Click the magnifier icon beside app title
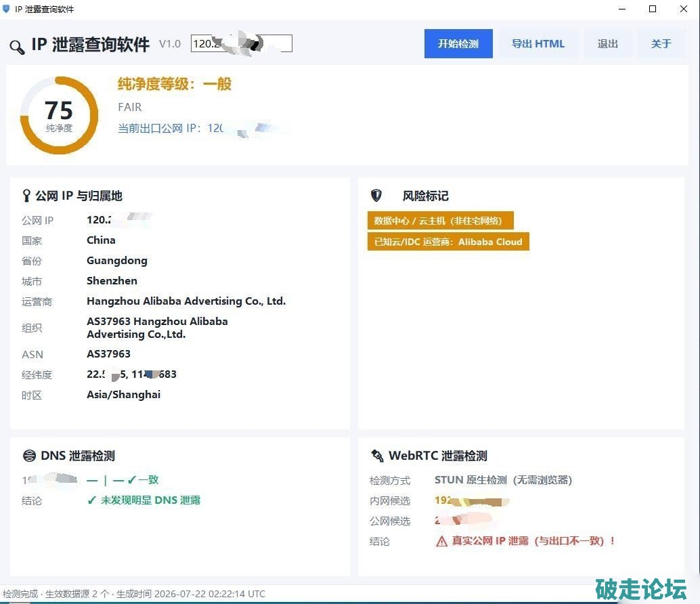 click(17, 47)
